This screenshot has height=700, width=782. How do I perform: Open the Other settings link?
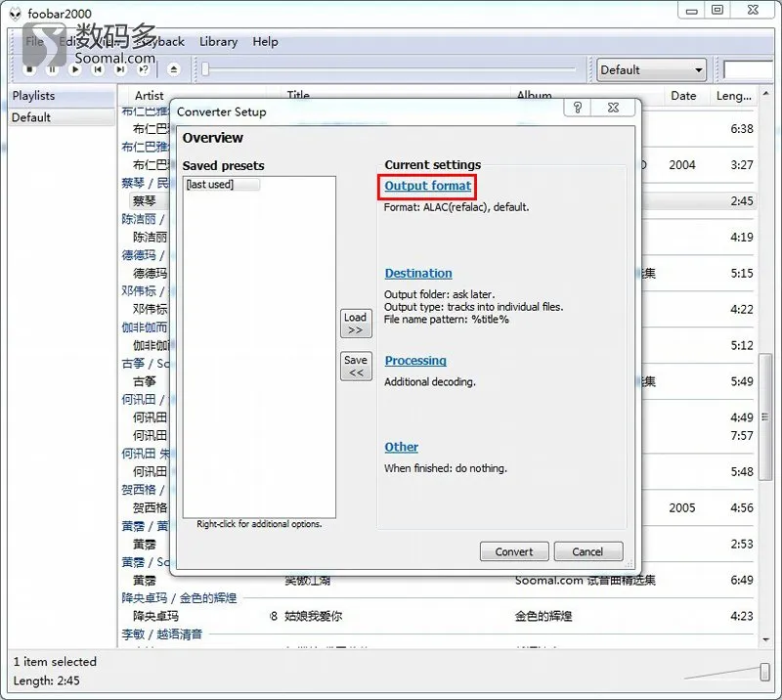point(401,447)
